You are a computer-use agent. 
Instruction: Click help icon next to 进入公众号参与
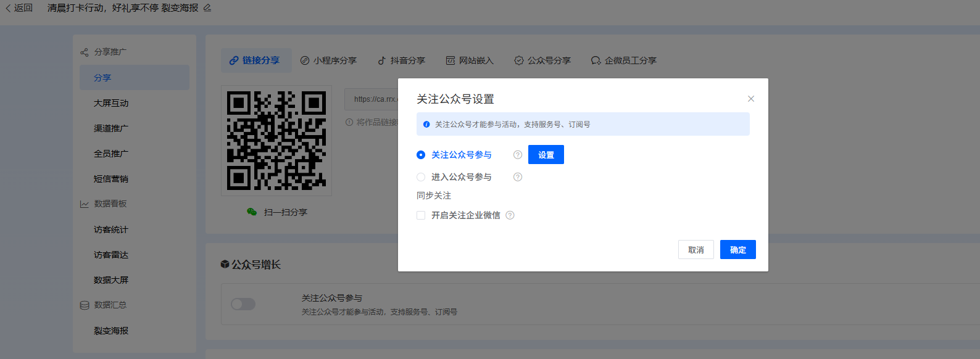pyautogui.click(x=518, y=177)
